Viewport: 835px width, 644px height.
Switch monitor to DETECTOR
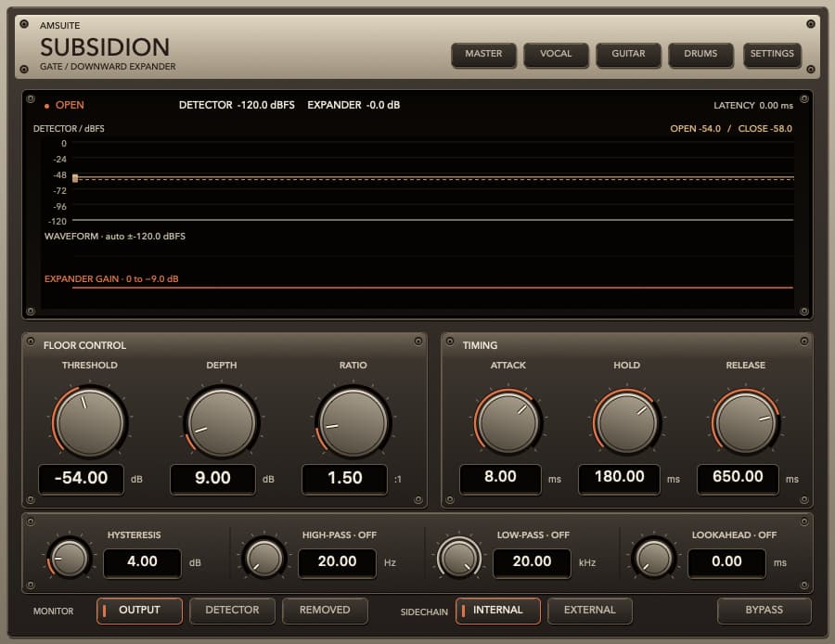pos(232,611)
